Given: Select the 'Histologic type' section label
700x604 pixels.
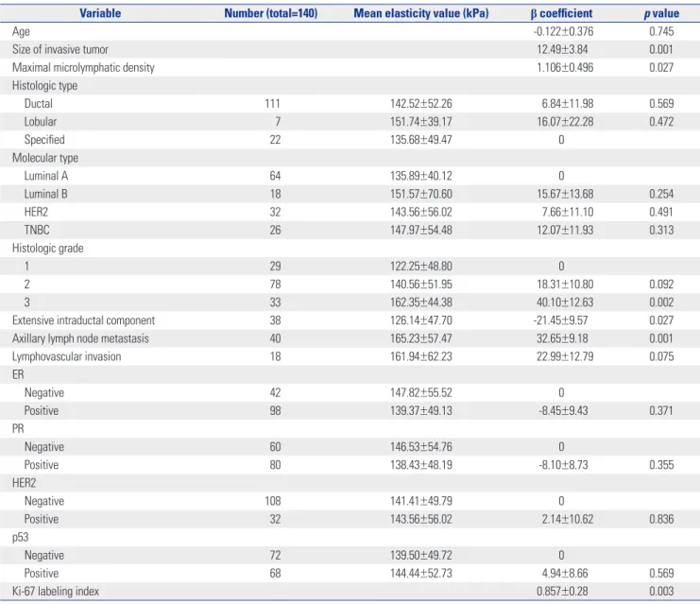Looking at the screenshot, I should 44,86.
